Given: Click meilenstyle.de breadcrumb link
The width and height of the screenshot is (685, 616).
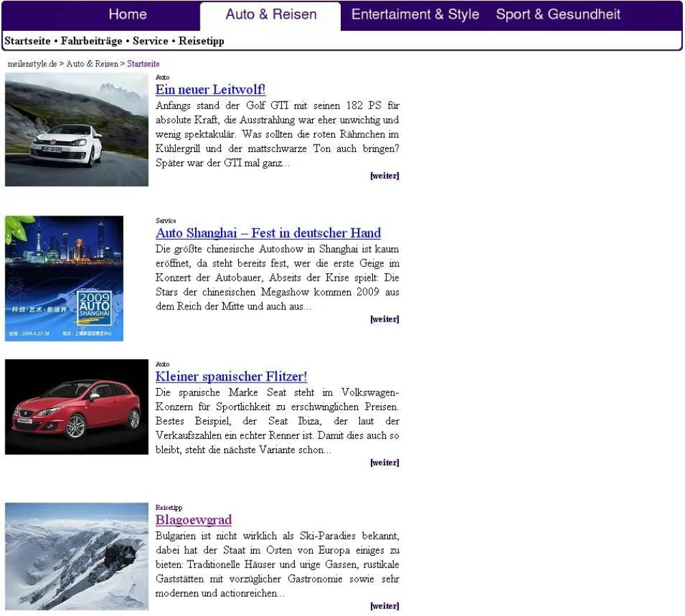Looking at the screenshot, I should (32, 64).
